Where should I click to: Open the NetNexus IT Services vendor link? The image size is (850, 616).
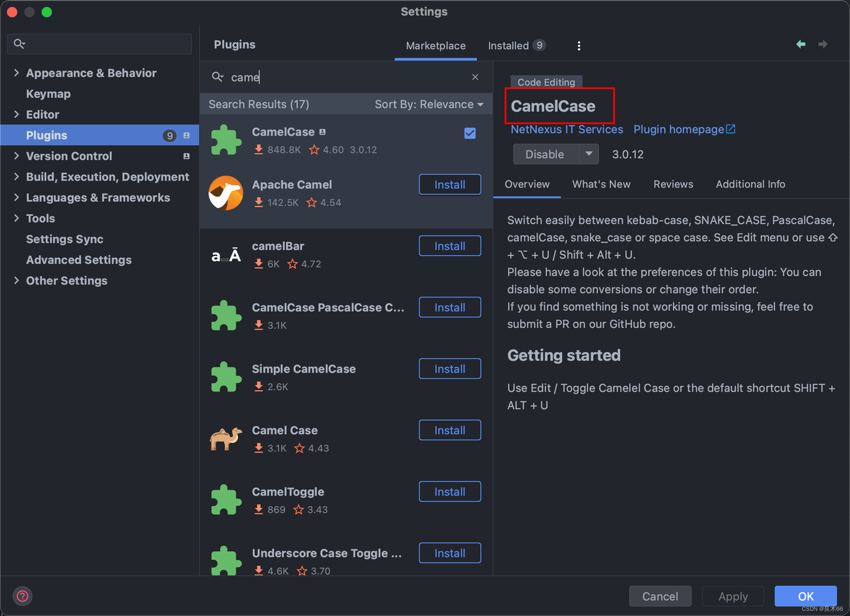567,129
